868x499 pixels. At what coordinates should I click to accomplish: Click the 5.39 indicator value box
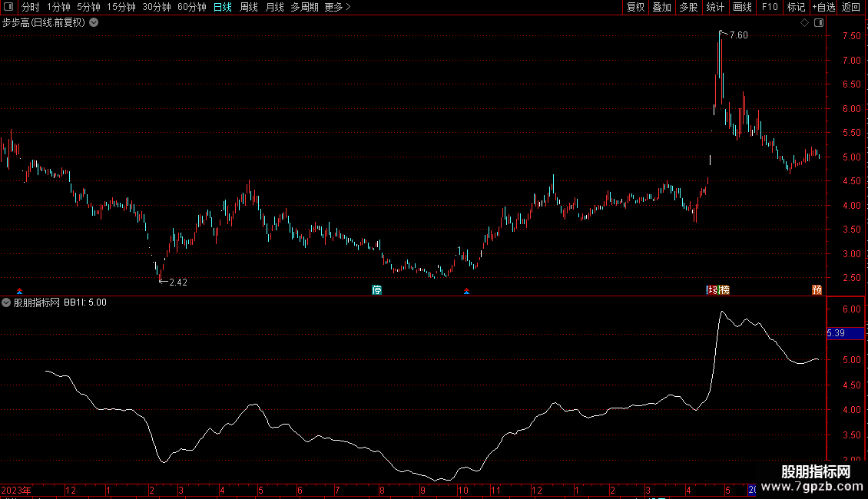(x=845, y=333)
